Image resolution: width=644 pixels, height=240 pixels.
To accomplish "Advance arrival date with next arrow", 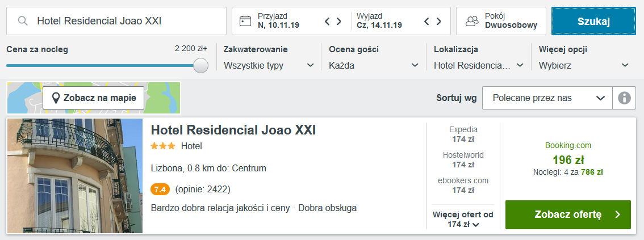I will click(x=339, y=21).
